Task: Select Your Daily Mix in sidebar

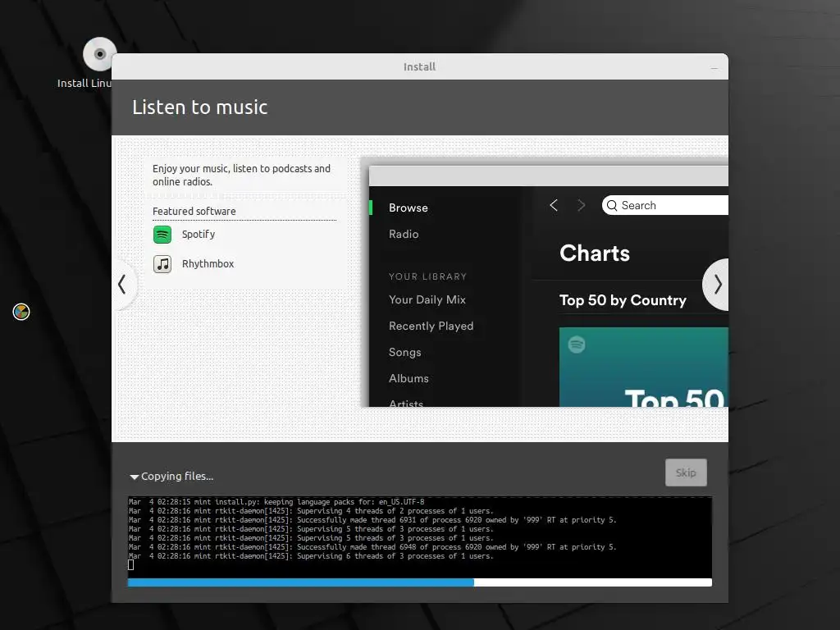Action: (427, 300)
